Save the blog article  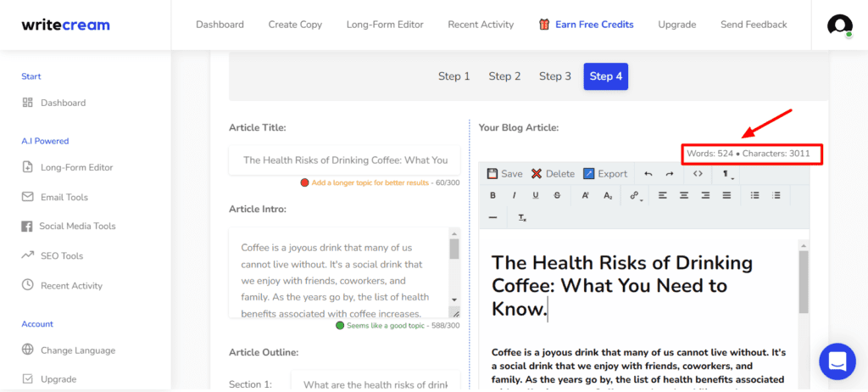[504, 174]
